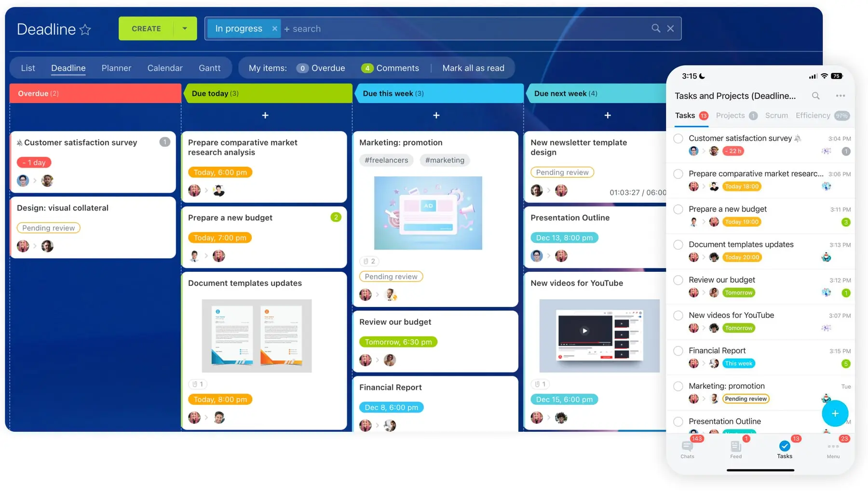
Task: Mark Customer satisfaction survey as complete
Action: pyautogui.click(x=678, y=138)
